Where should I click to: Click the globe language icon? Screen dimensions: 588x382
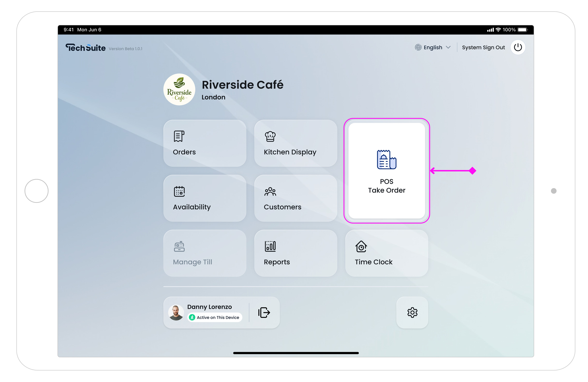click(418, 47)
